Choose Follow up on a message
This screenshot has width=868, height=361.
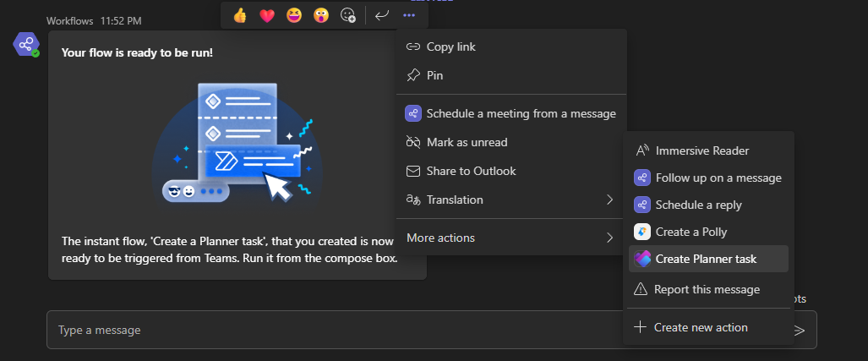point(708,178)
